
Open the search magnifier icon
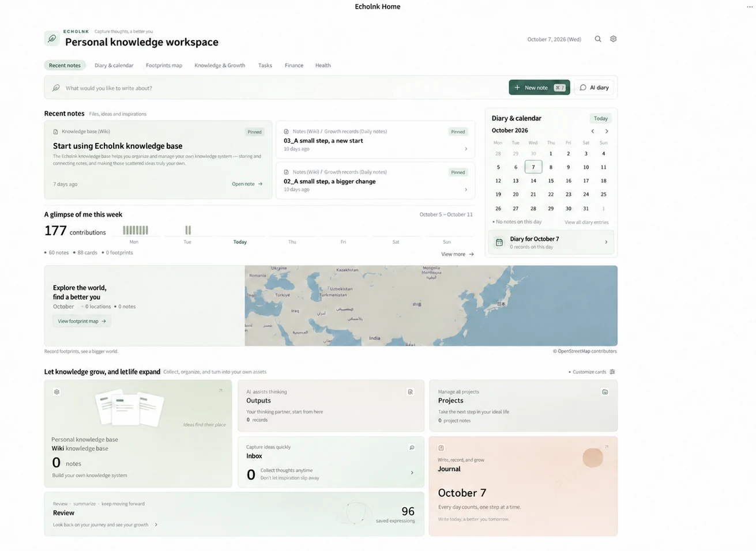[x=598, y=39]
